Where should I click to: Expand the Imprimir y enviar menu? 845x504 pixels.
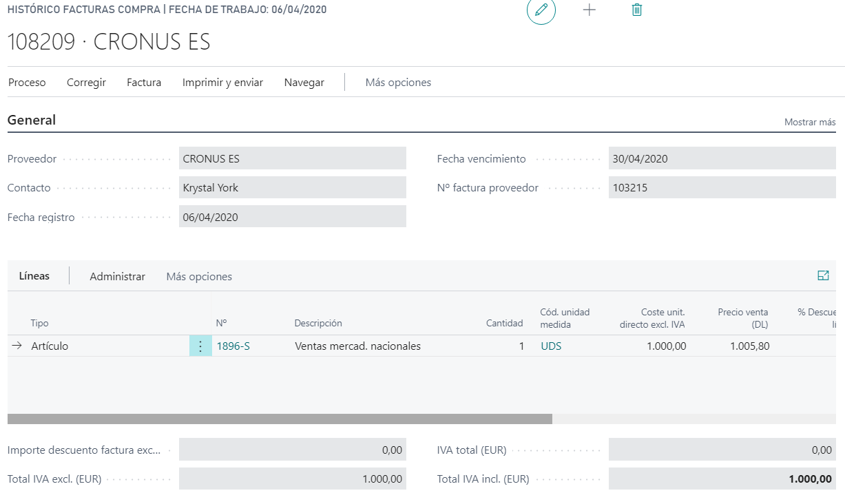coord(222,83)
